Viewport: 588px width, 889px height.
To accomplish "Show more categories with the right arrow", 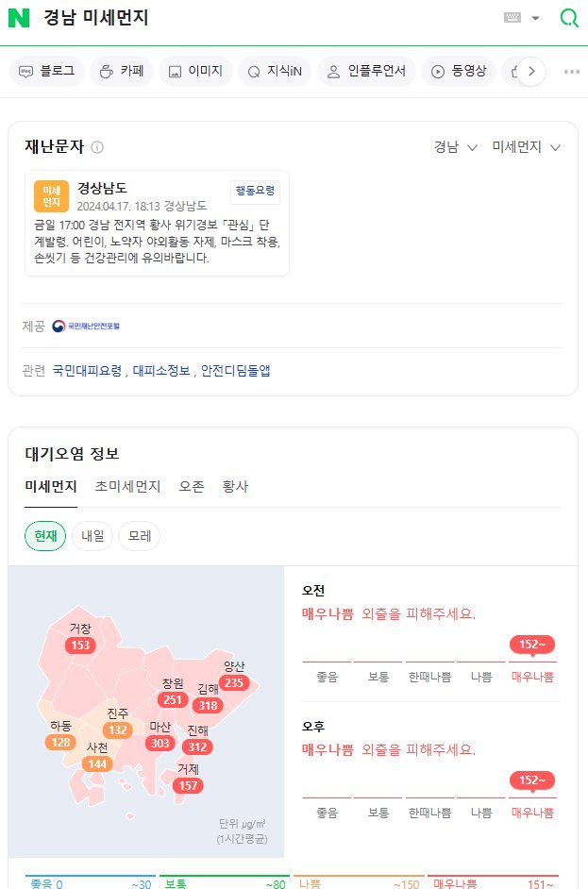I will point(531,72).
